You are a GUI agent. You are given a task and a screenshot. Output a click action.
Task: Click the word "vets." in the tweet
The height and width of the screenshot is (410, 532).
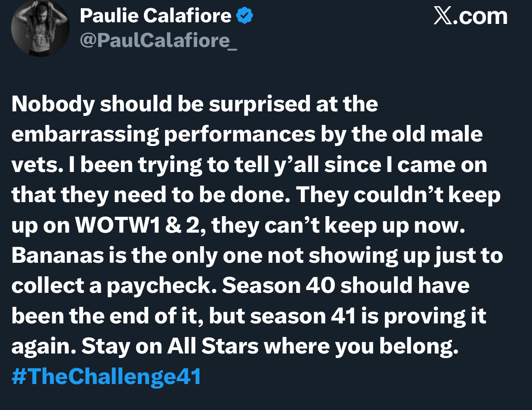point(38,165)
